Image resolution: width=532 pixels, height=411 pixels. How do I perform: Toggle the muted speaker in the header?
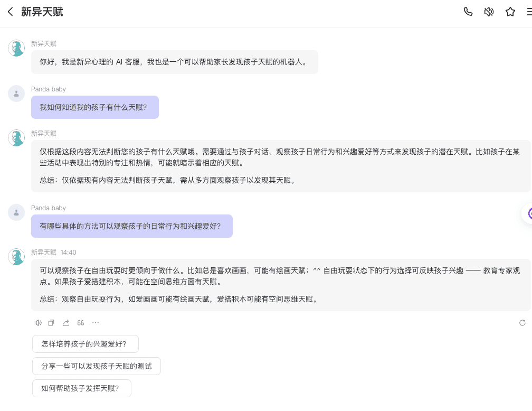tap(489, 12)
